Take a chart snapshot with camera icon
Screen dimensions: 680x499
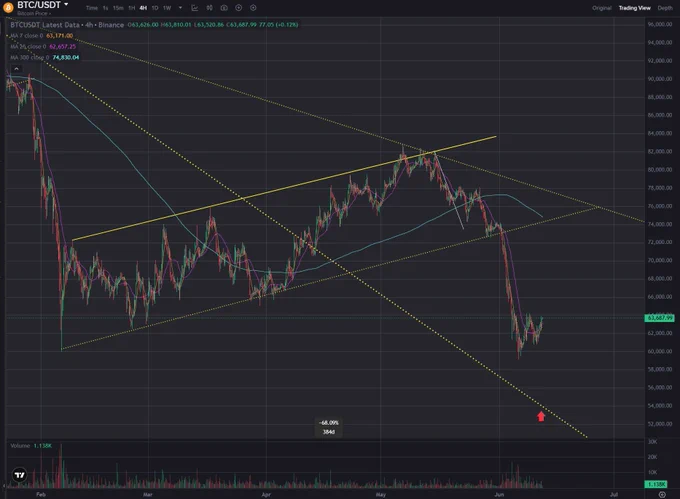click(x=224, y=8)
